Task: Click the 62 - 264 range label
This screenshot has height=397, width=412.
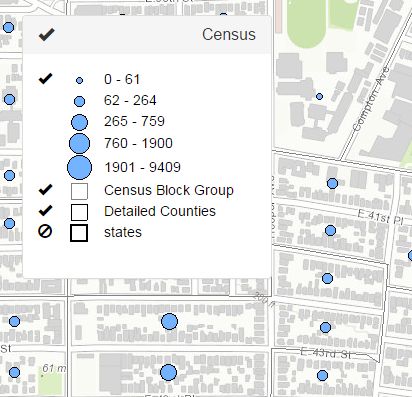Action: [130, 100]
